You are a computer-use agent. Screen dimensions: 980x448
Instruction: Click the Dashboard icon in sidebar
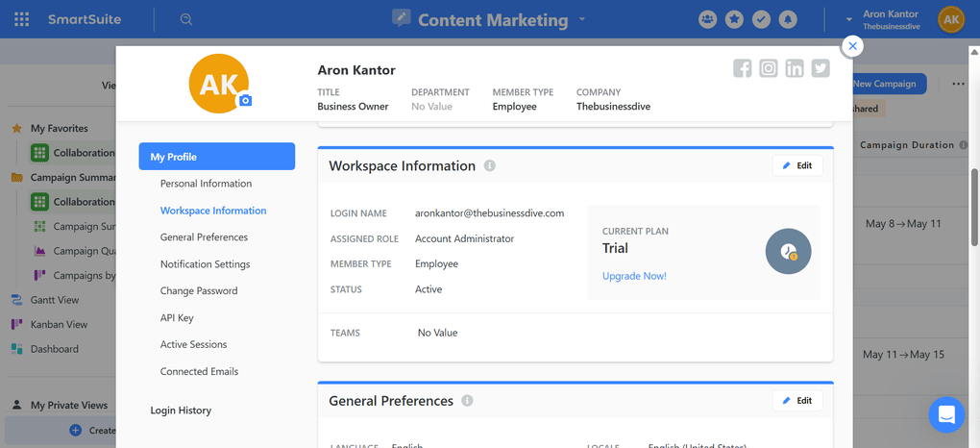[x=17, y=349]
